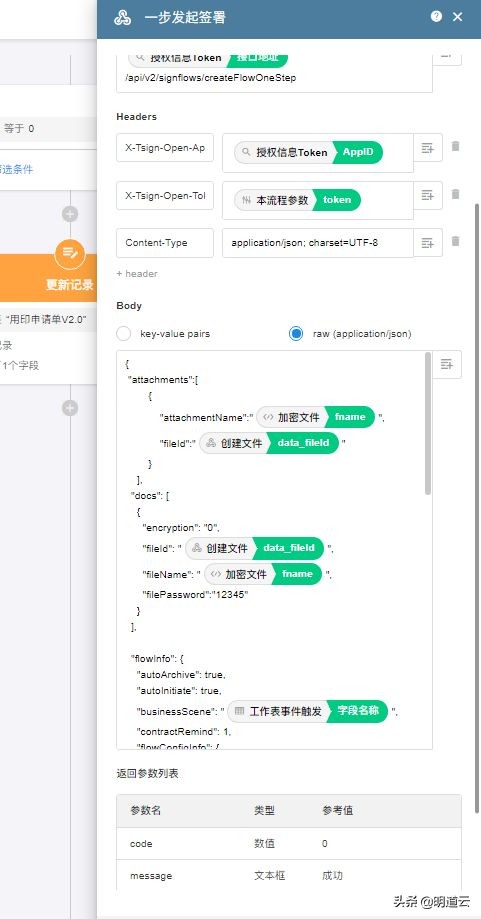Click the 本流程参数 token tag
481x919 pixels.
click(298, 200)
